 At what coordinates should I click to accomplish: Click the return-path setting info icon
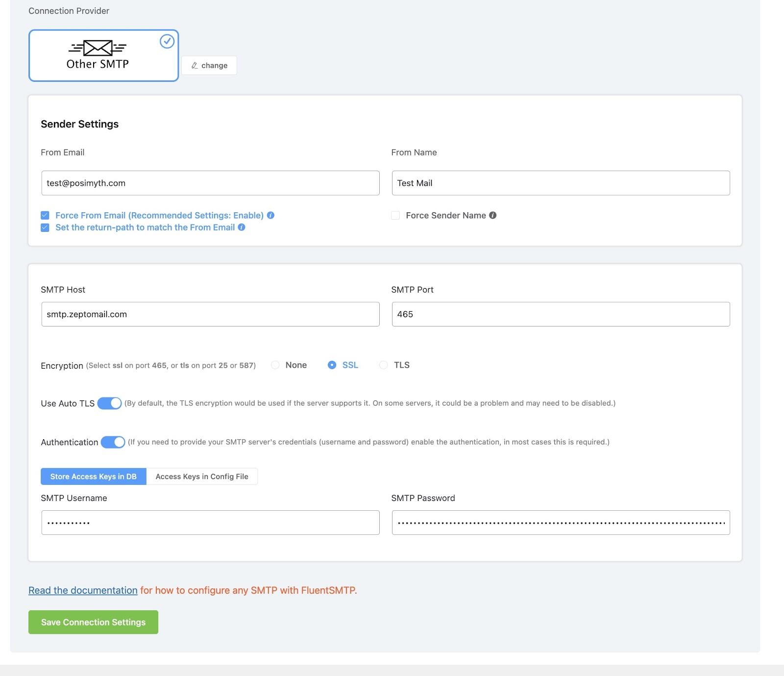241,227
